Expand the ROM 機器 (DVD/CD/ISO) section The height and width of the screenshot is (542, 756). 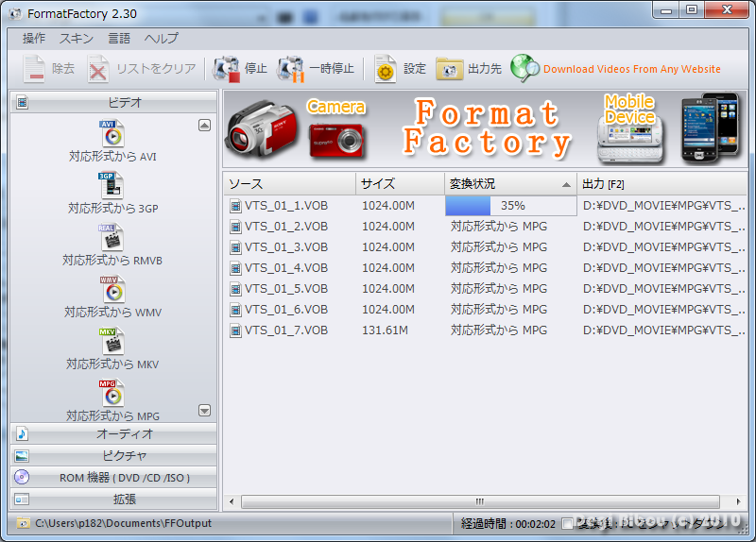tap(113, 478)
